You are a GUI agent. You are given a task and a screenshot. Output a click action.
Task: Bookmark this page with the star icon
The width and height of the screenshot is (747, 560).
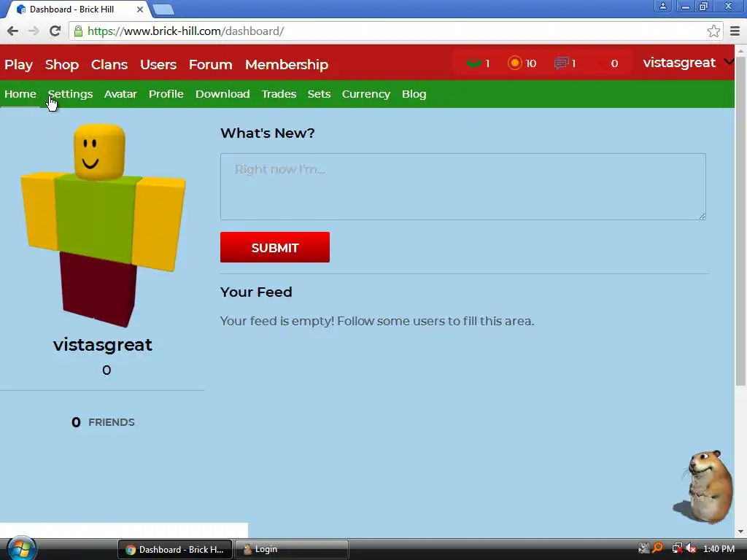[713, 31]
